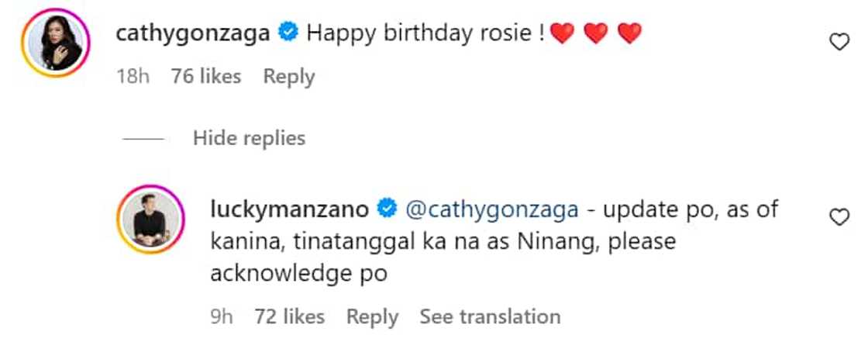The height and width of the screenshot is (342, 868).
Task: Reply to cathygonzaga's comment
Action: coord(289,77)
